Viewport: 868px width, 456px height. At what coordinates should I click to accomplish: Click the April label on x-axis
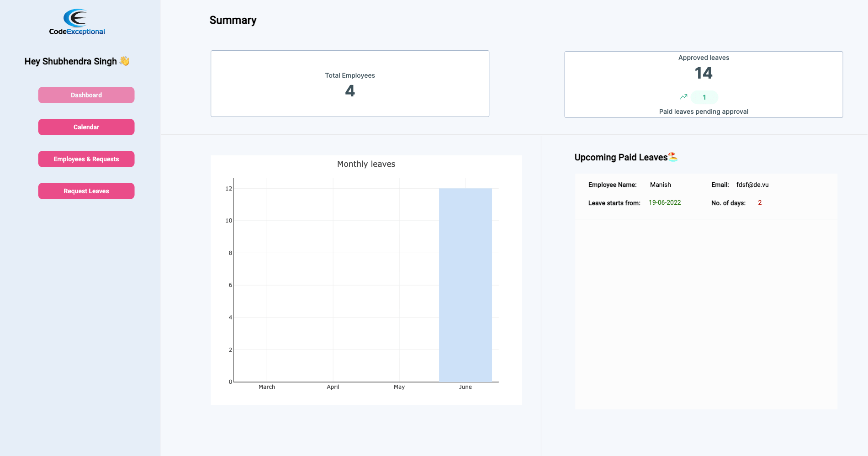point(333,387)
